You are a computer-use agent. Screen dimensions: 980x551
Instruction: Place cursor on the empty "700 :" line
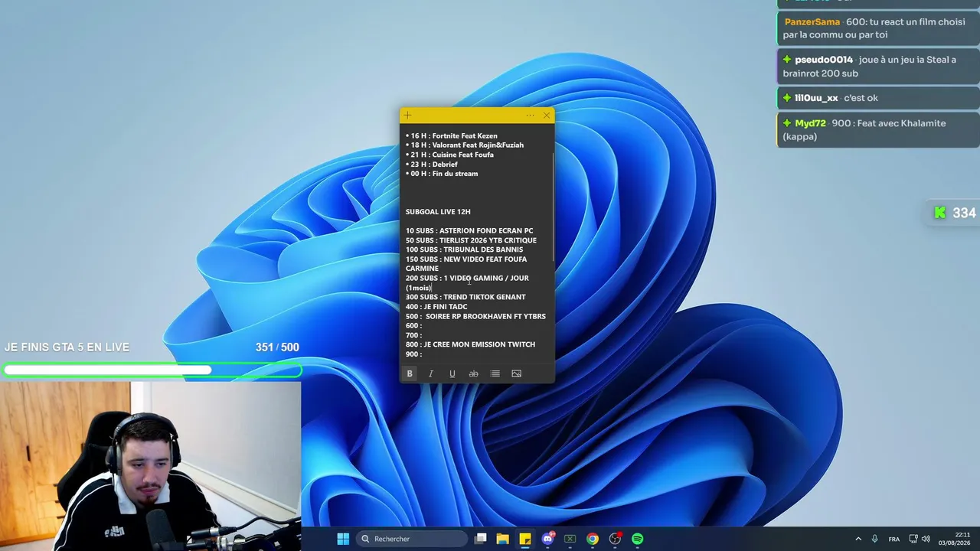[414, 335]
